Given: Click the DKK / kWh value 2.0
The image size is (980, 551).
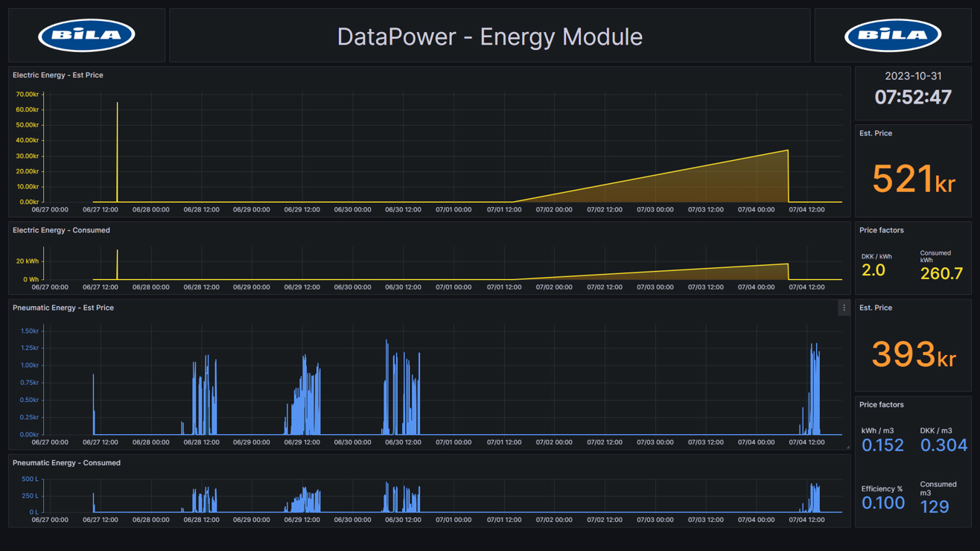Looking at the screenshot, I should (872, 270).
